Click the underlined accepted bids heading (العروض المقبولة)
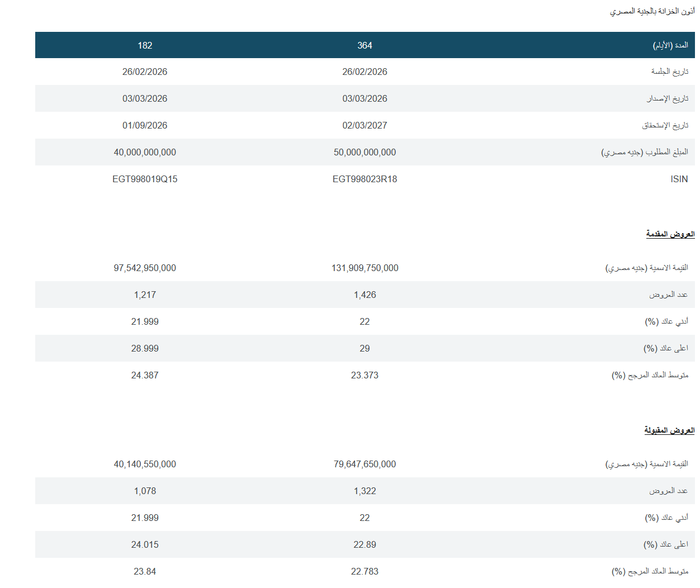The height and width of the screenshot is (588, 700). (x=669, y=430)
